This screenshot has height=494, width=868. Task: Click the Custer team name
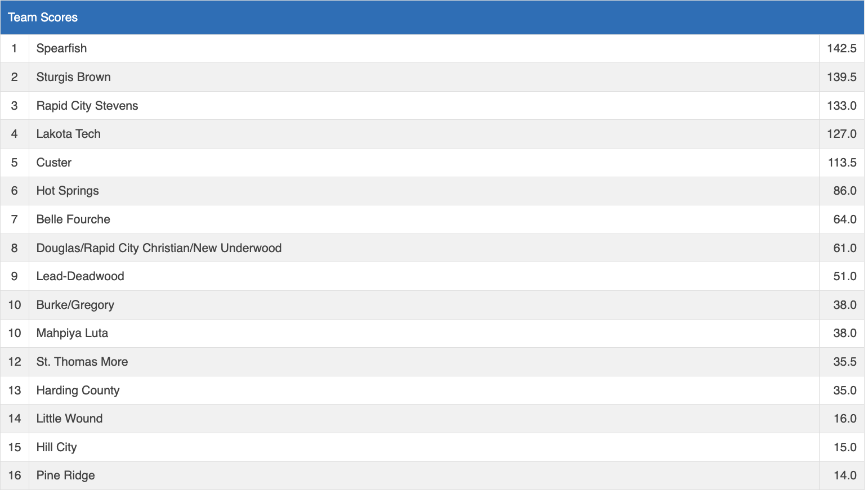click(53, 163)
